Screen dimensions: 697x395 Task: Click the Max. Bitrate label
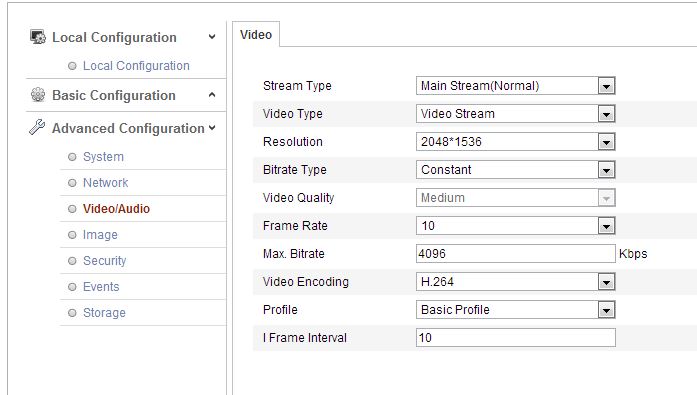coord(293,254)
